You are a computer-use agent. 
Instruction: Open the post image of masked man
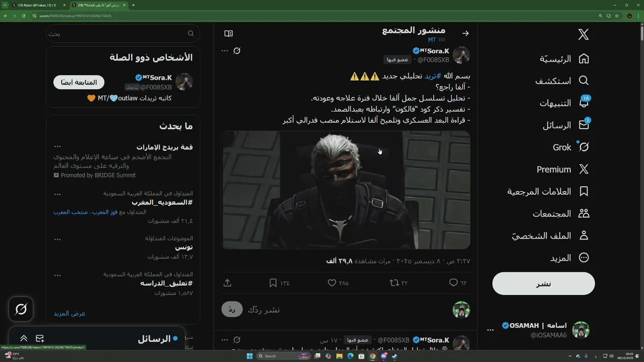click(346, 190)
